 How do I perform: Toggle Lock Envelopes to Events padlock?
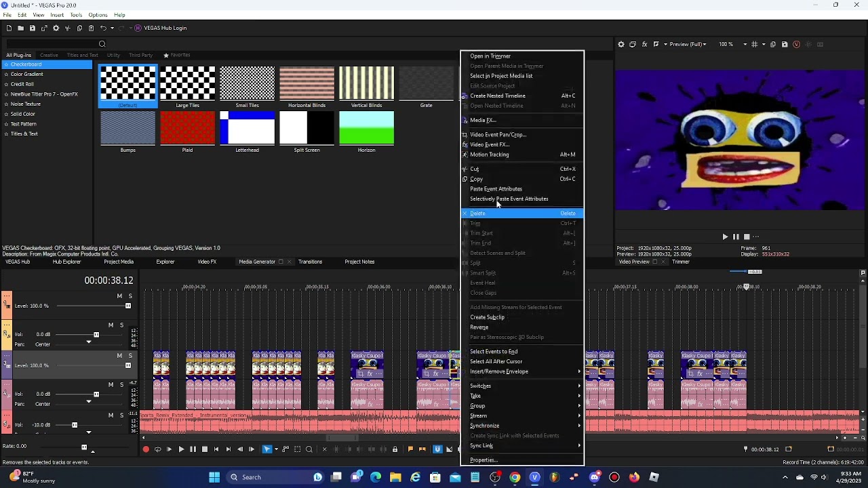(x=395, y=449)
